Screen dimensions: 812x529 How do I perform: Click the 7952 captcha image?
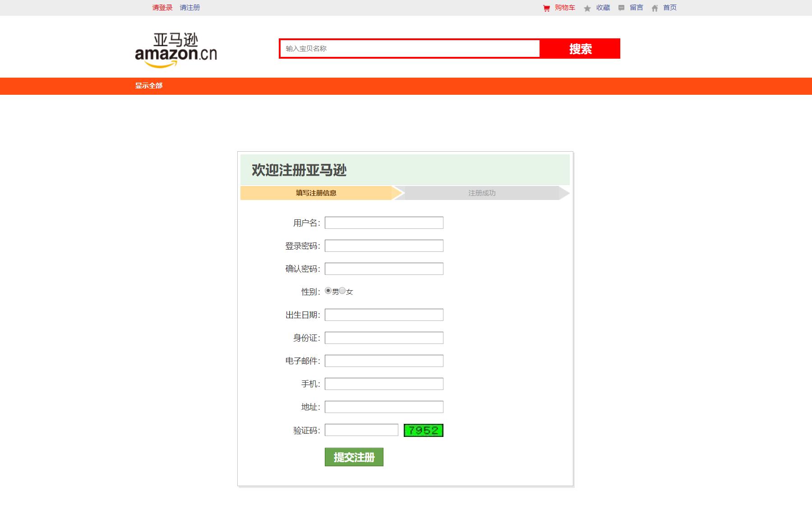click(x=423, y=430)
